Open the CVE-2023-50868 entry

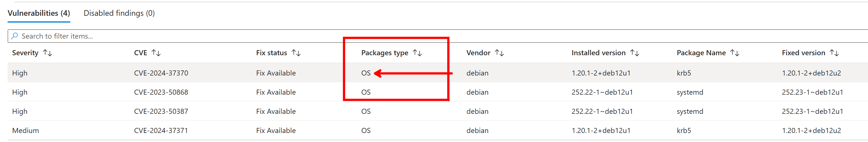(x=161, y=92)
